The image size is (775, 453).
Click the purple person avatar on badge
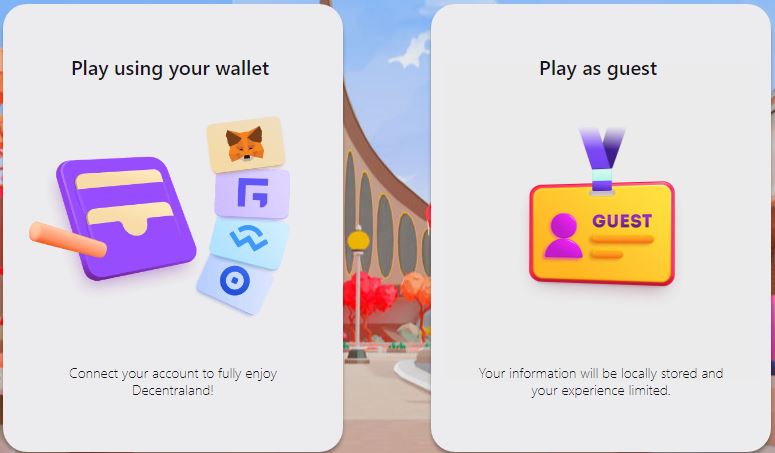tap(563, 236)
